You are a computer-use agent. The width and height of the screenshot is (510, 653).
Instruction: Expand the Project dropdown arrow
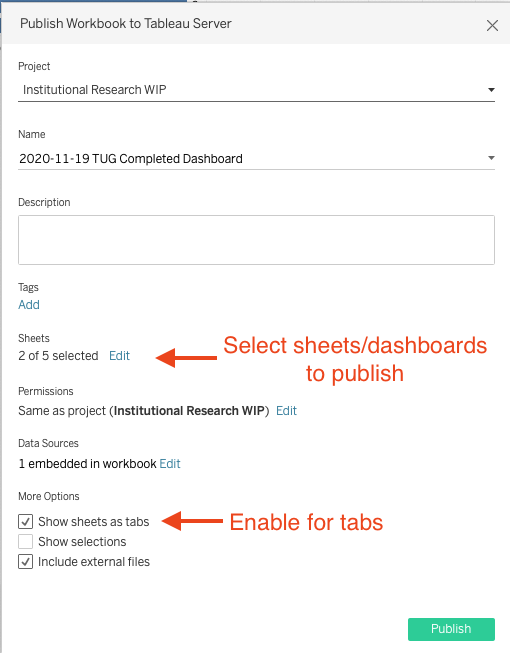click(491, 90)
